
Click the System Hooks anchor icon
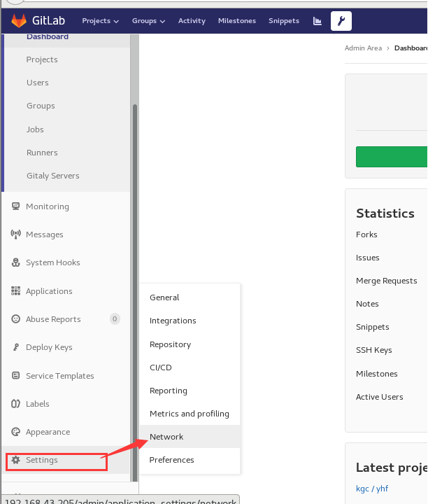15,262
